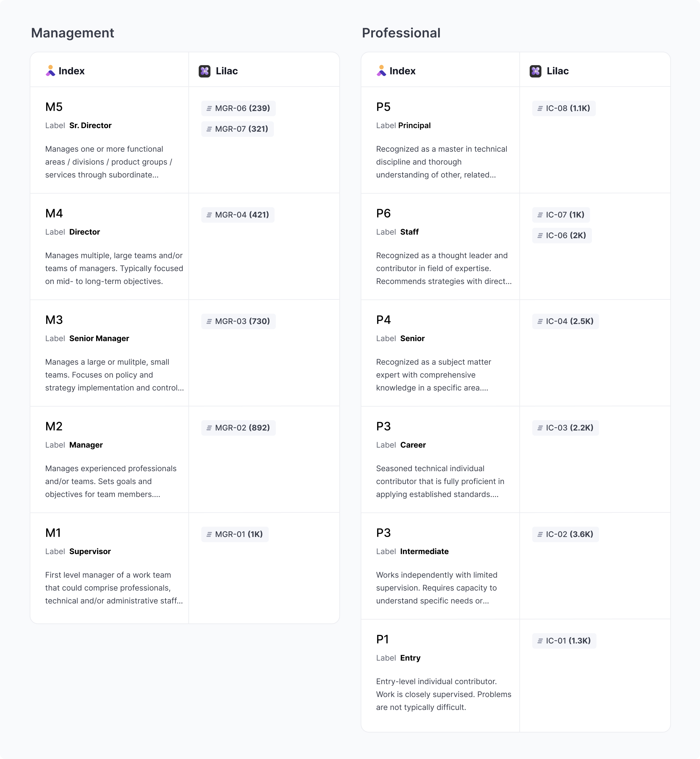Click the Lilac logo in Professional table
This screenshot has height=759, width=700.
(535, 71)
